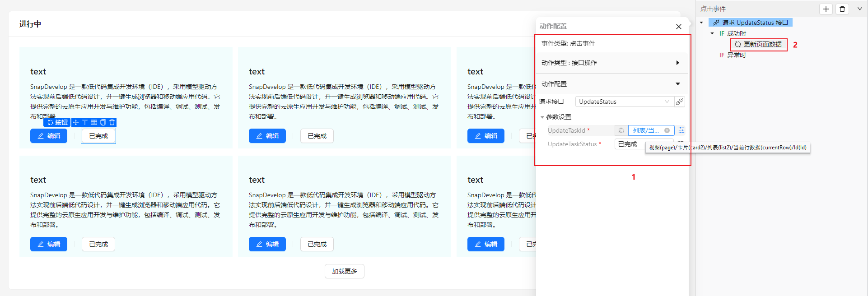Select the IF 异常时 branch
This screenshot has height=296, width=868.
pyautogui.click(x=733, y=55)
